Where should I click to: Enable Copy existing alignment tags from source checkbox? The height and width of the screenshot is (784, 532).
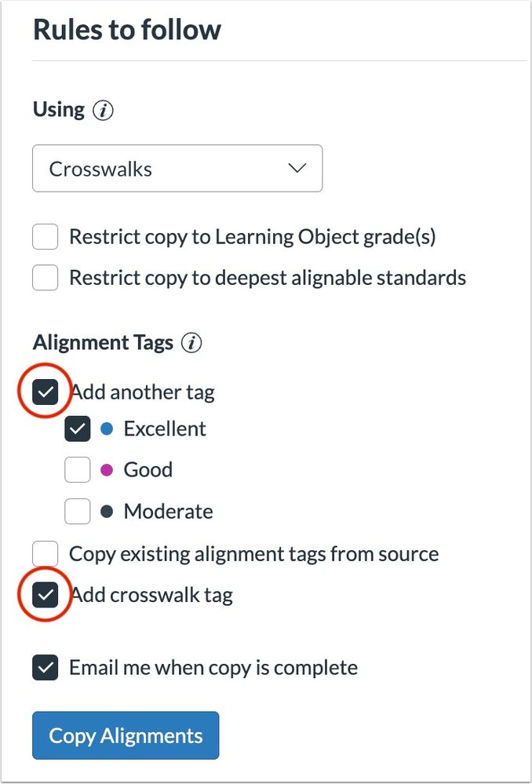click(x=45, y=554)
